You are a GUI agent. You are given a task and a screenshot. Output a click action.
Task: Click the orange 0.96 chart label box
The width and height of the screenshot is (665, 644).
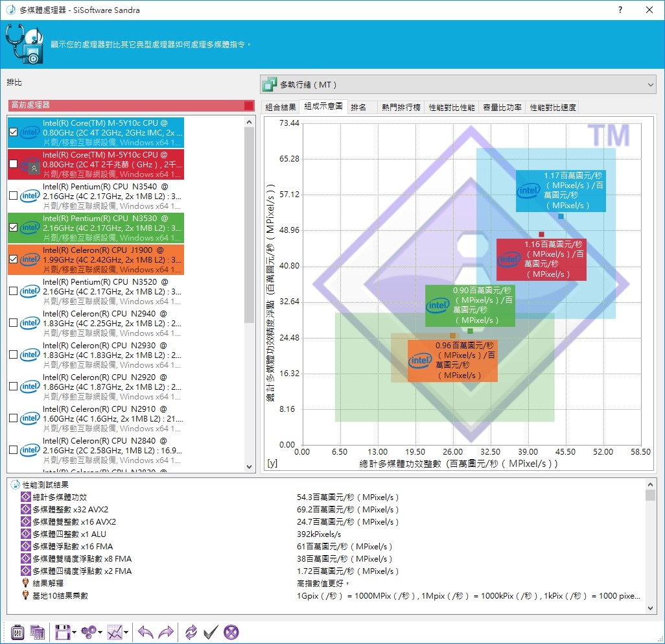[x=452, y=360]
